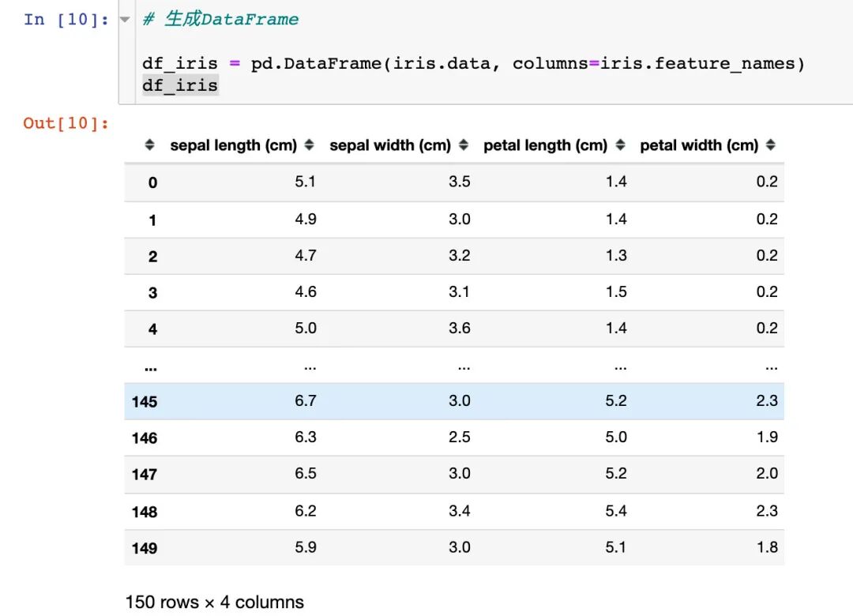Place cursor on df_iris last code line
Viewport: 853px width, 616px height.
(180, 85)
